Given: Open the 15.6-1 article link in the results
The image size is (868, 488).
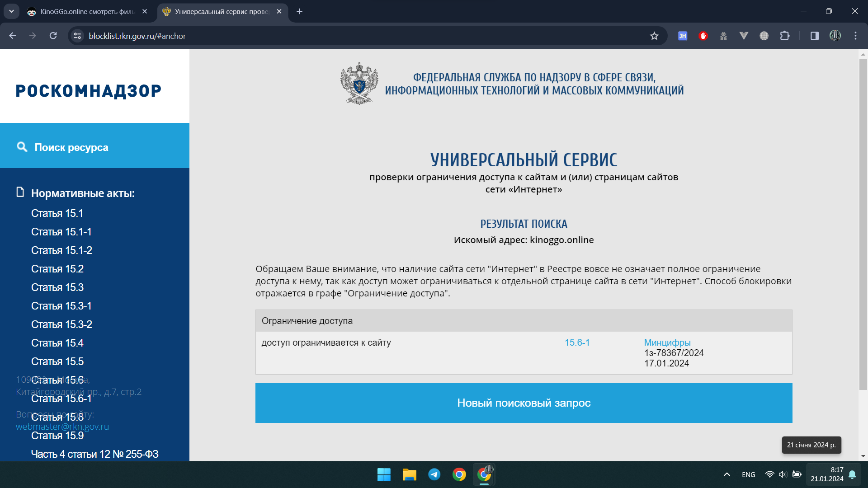Looking at the screenshot, I should click(577, 343).
